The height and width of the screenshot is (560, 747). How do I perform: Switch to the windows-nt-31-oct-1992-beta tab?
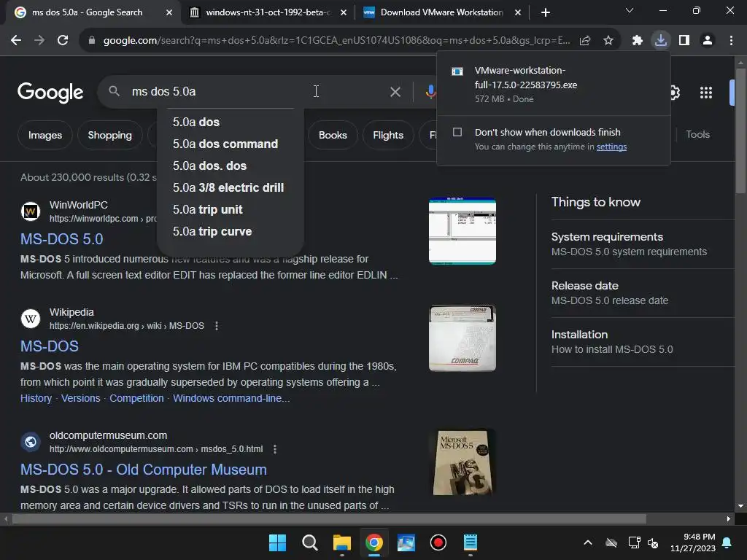point(267,12)
